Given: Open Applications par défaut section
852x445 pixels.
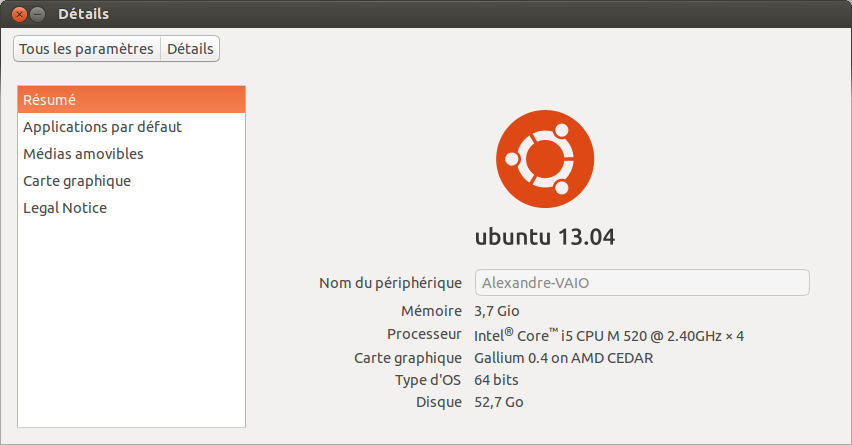Looking at the screenshot, I should point(131,127).
